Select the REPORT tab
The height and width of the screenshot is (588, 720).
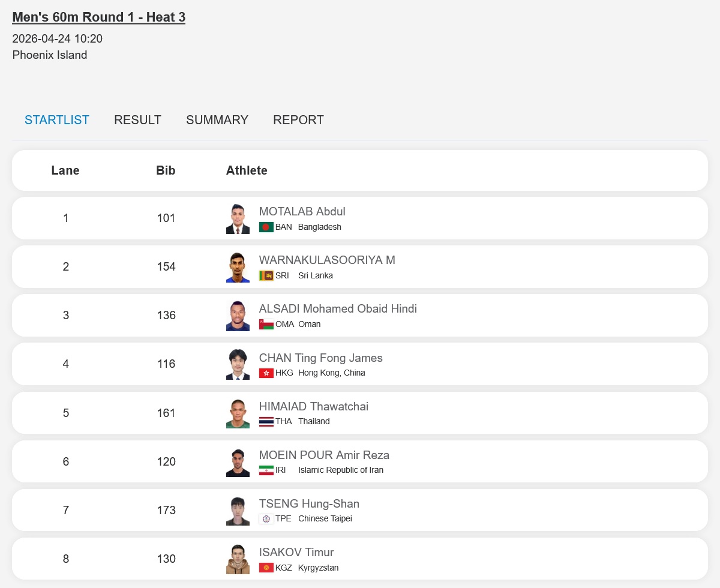coord(298,120)
